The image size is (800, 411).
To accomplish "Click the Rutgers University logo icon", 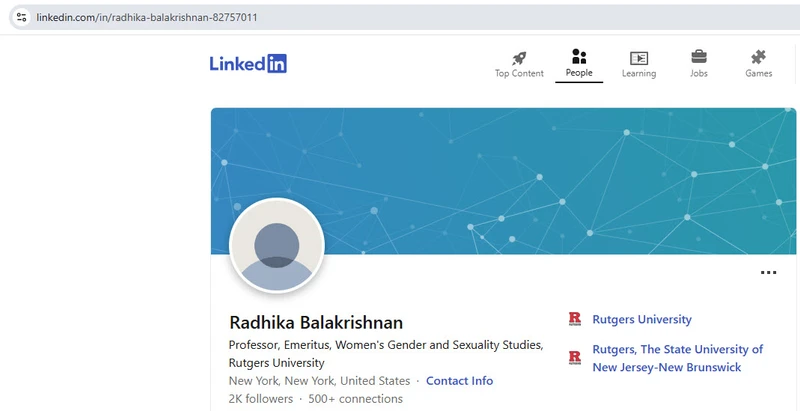I will point(575,319).
